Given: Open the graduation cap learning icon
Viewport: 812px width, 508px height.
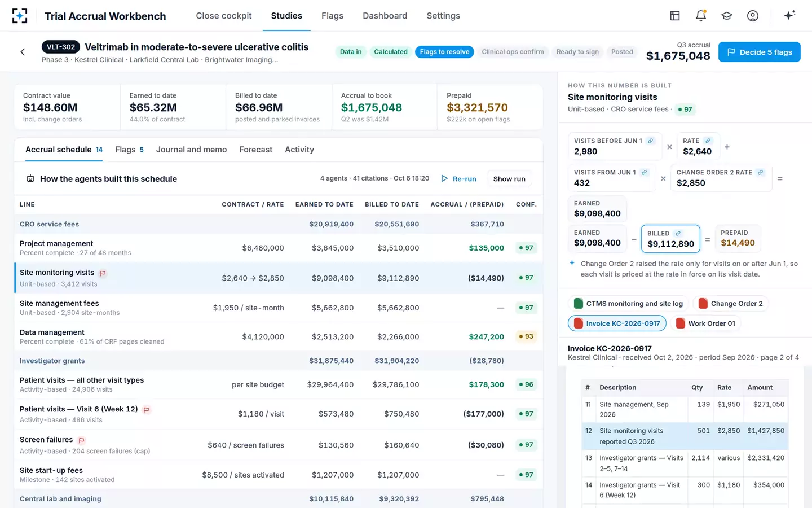Looking at the screenshot, I should pyautogui.click(x=727, y=16).
